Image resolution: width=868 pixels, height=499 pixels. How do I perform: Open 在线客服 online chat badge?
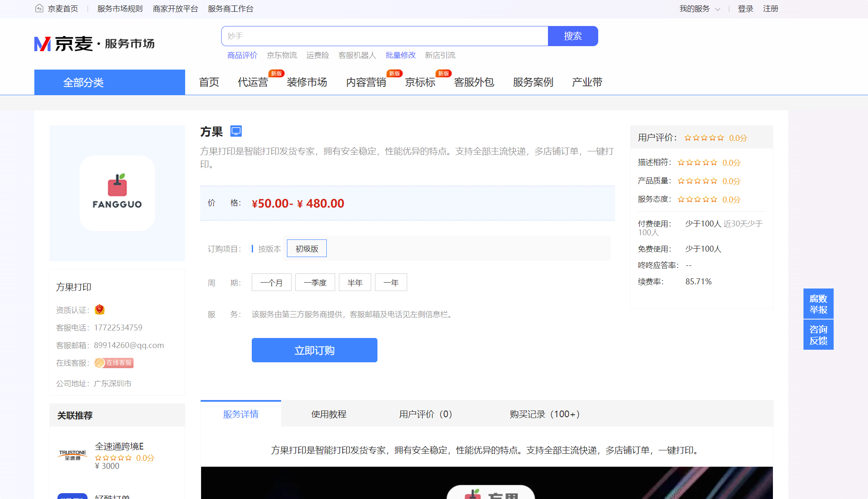coord(114,363)
